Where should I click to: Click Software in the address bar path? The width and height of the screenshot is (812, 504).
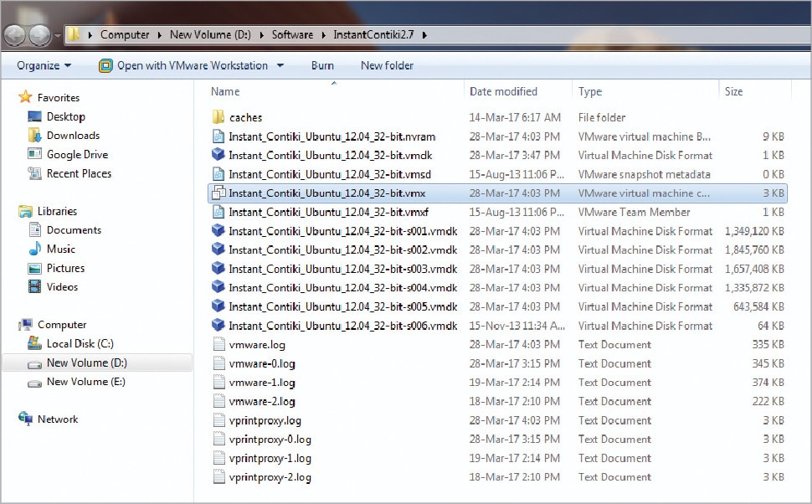pos(292,35)
